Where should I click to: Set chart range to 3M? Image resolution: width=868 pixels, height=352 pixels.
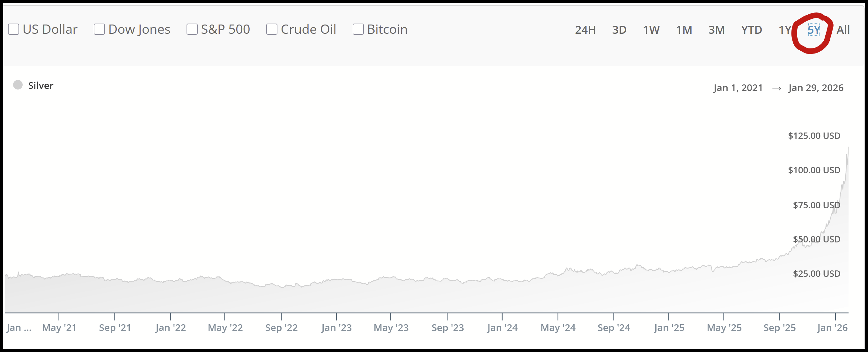[716, 30]
